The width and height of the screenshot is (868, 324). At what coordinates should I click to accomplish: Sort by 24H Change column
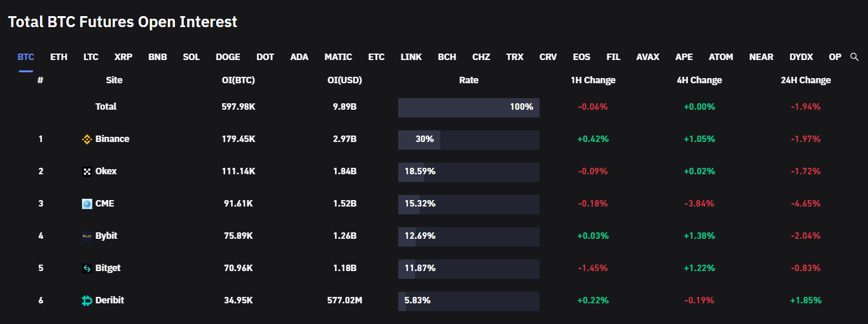805,81
